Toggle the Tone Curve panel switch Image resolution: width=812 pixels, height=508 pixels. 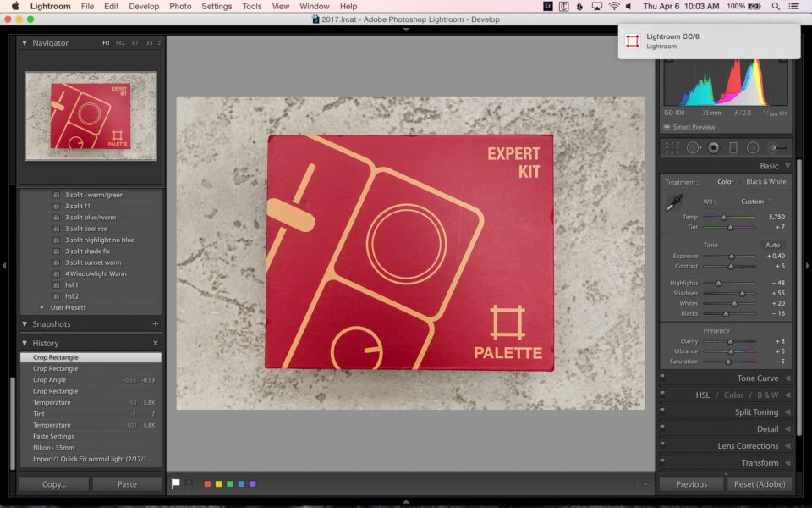662,376
